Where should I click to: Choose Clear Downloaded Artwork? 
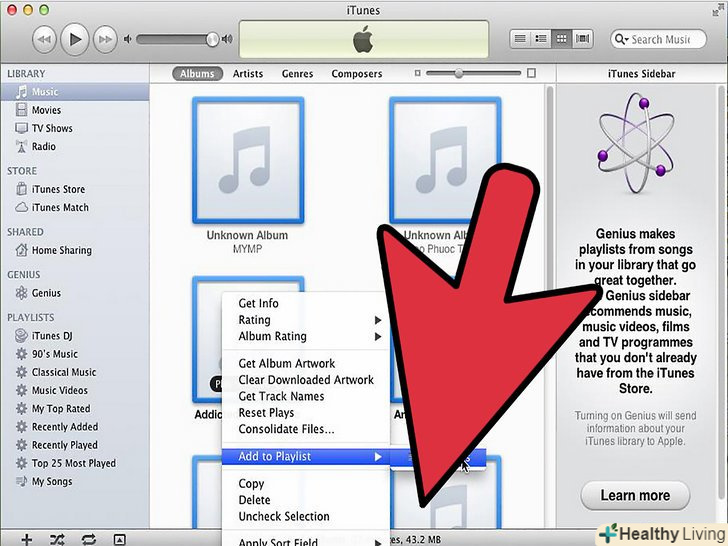[x=306, y=380]
